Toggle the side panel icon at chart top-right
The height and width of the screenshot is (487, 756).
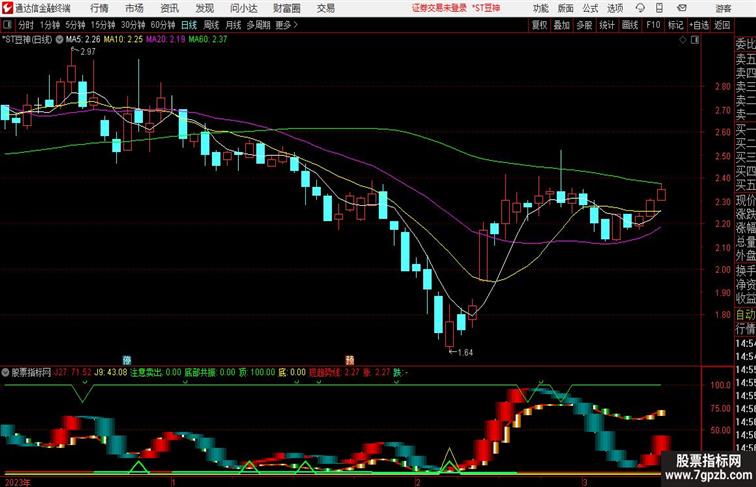point(695,40)
